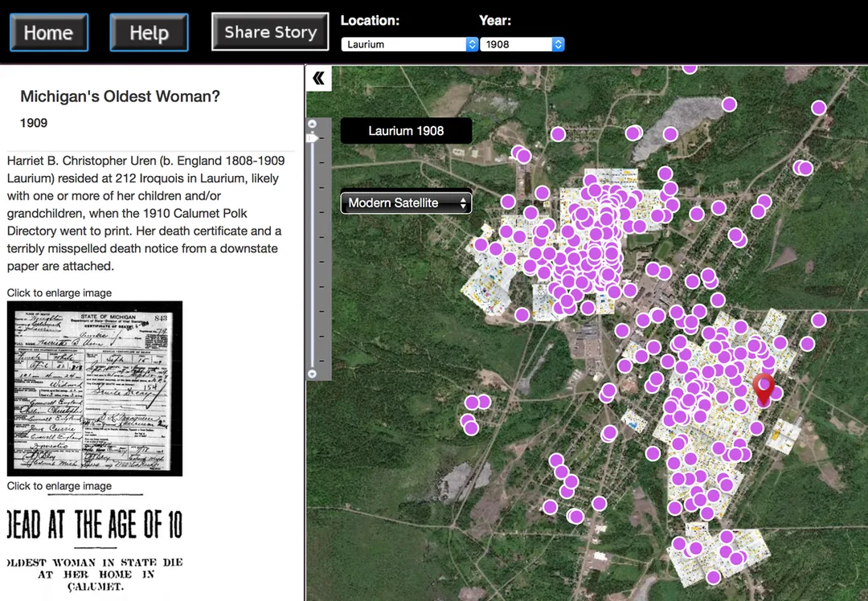This screenshot has height=601, width=868.
Task: Open the Location dropdown showing Laurium
Action: pyautogui.click(x=410, y=44)
